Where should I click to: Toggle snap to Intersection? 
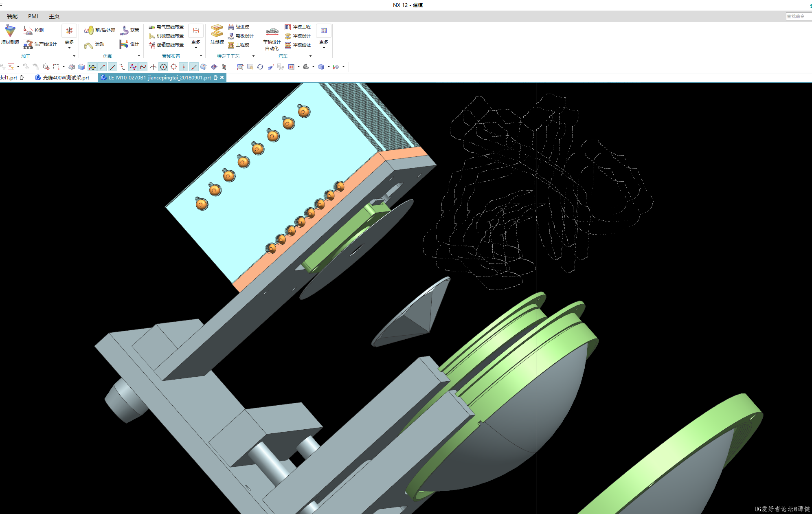click(x=153, y=67)
